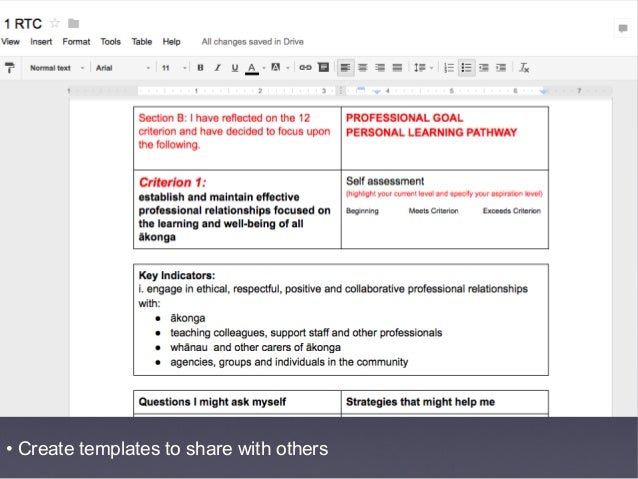The image size is (638, 479).
Task: Click the 'Key Indicators:' label
Action: (x=177, y=275)
